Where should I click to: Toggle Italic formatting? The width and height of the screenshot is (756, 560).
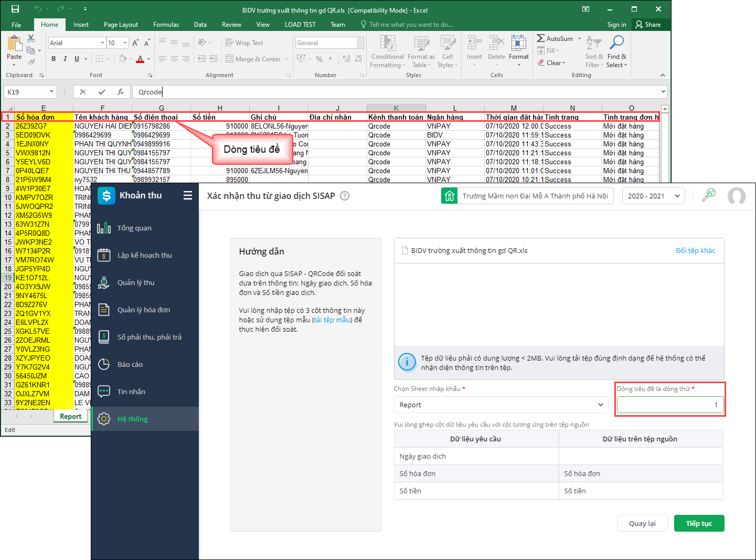tap(65, 59)
